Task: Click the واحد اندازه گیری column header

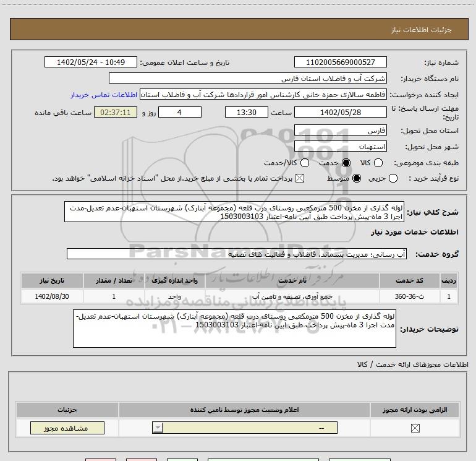Action: pos(174,280)
